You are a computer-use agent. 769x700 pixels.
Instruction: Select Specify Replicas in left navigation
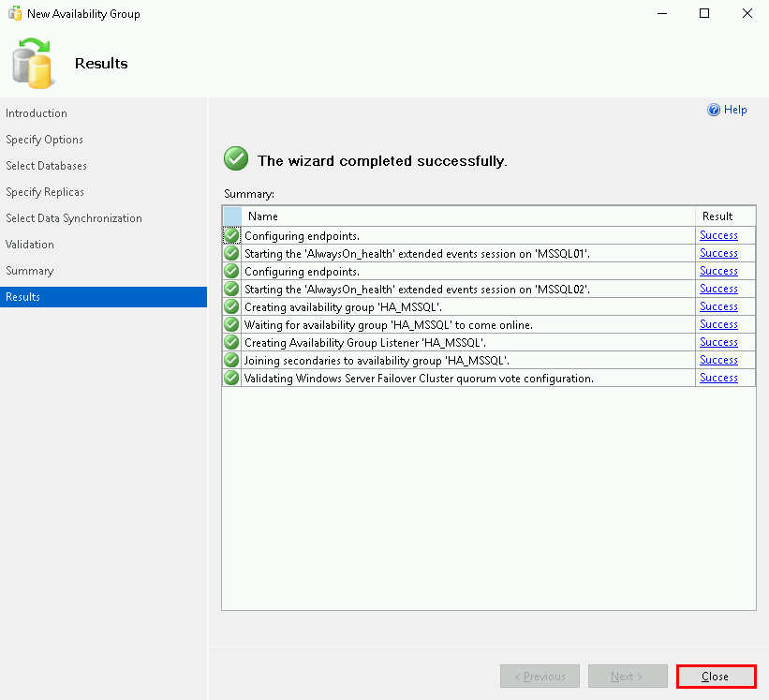click(45, 192)
